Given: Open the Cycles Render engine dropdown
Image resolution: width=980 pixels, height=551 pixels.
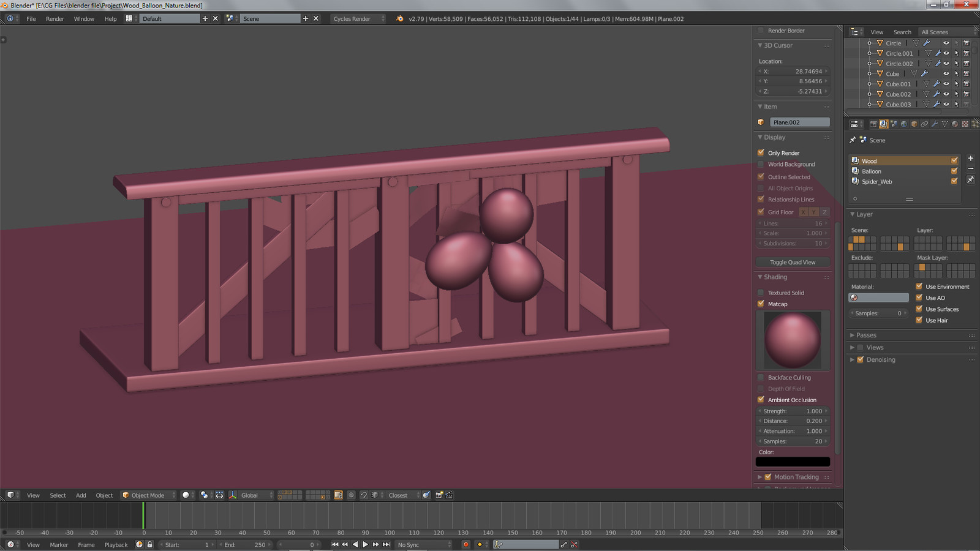Looking at the screenshot, I should coord(358,18).
